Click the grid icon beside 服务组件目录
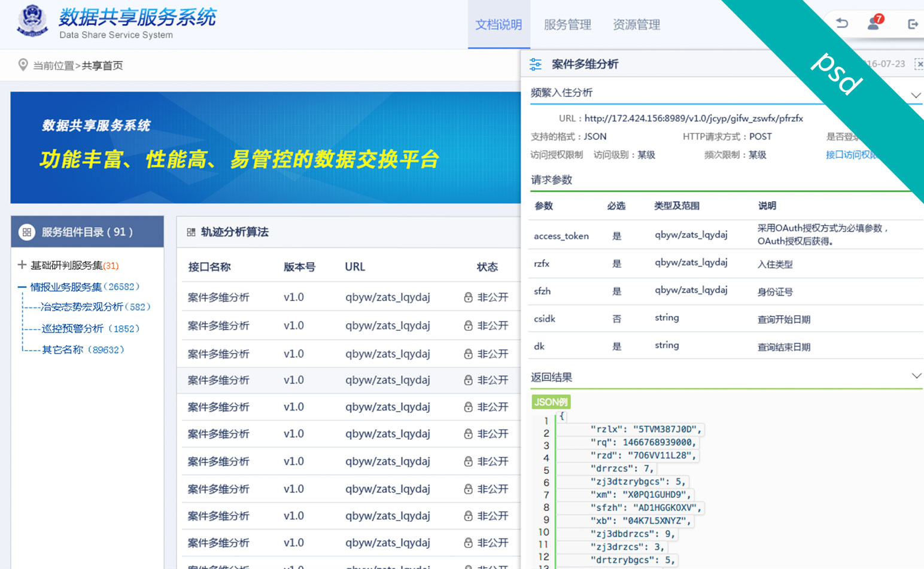The width and height of the screenshot is (924, 569). coord(27,232)
